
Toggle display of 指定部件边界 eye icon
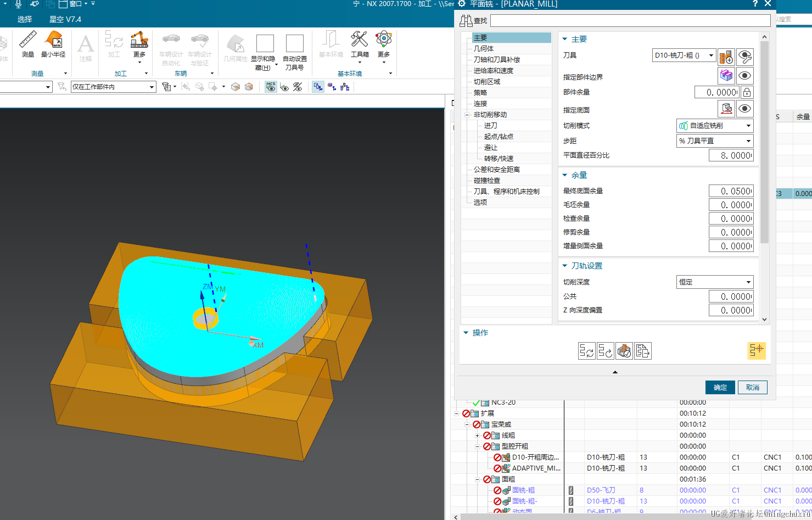[x=744, y=76]
